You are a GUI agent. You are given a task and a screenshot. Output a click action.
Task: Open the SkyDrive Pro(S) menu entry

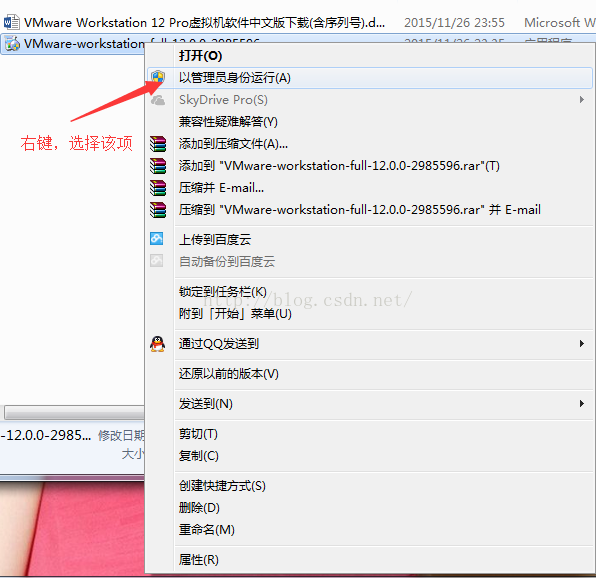point(369,100)
